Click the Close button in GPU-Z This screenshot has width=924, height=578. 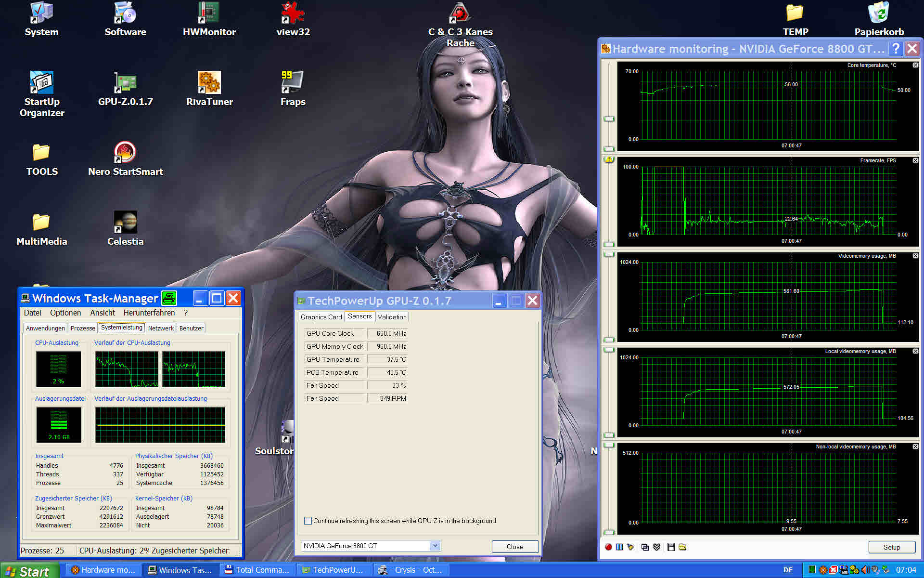coord(514,547)
